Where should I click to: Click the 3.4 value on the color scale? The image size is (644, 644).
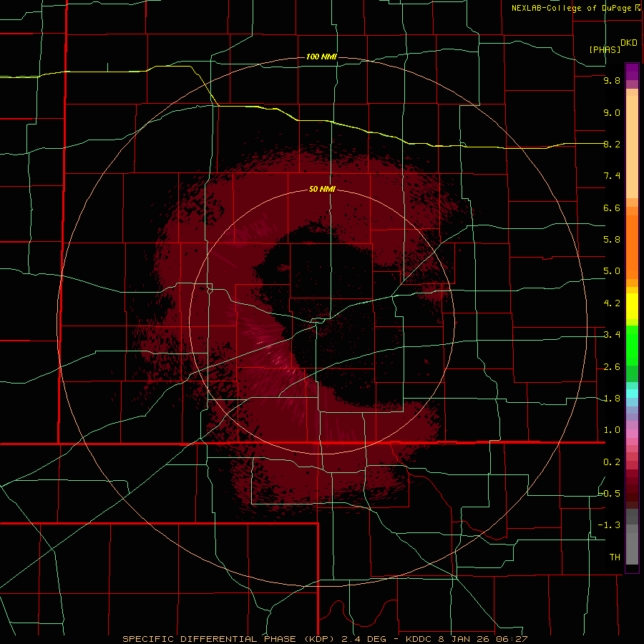[x=612, y=335]
